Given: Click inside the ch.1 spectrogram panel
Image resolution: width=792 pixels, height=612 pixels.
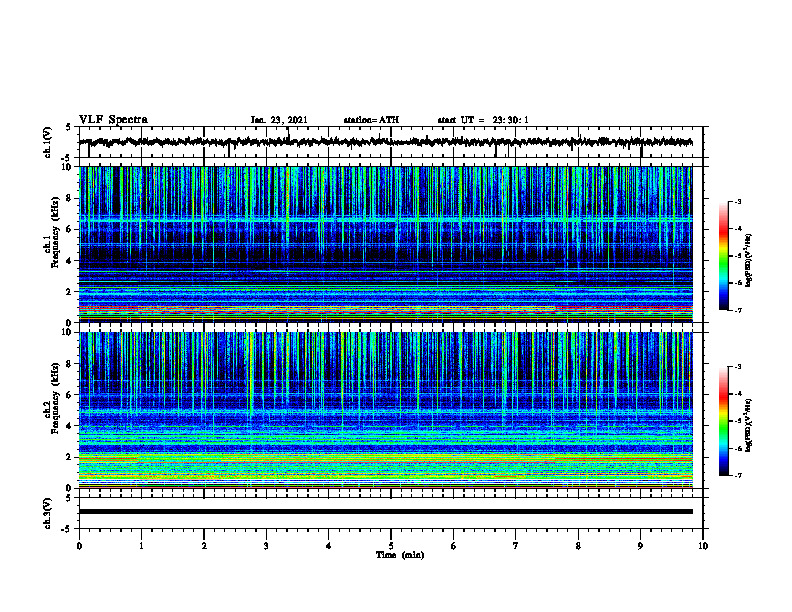Looking at the screenshot, I should tap(385, 244).
